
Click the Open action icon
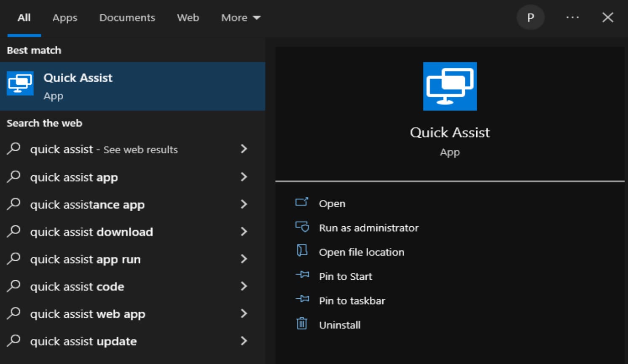(302, 202)
